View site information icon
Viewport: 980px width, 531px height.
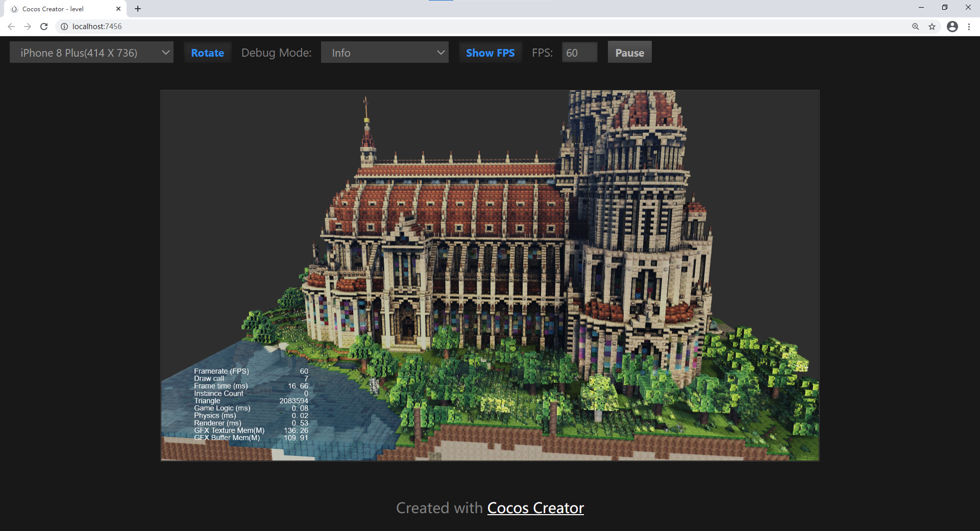(x=64, y=27)
